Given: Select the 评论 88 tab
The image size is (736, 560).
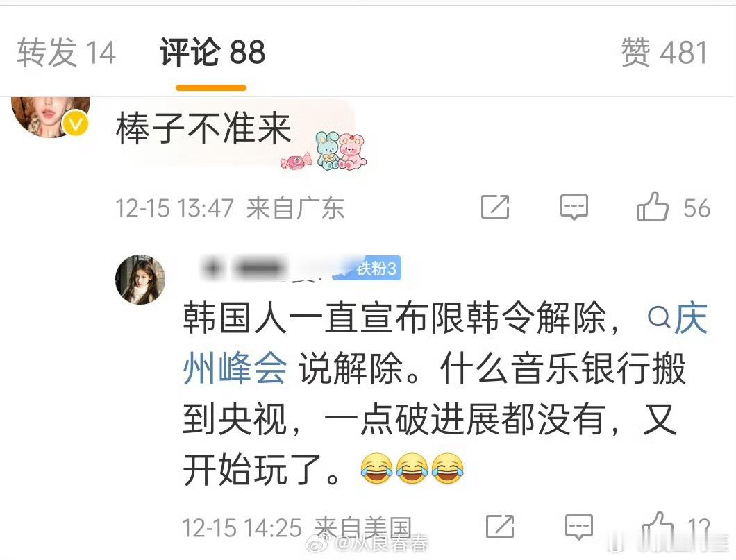Looking at the screenshot, I should tap(212, 52).
